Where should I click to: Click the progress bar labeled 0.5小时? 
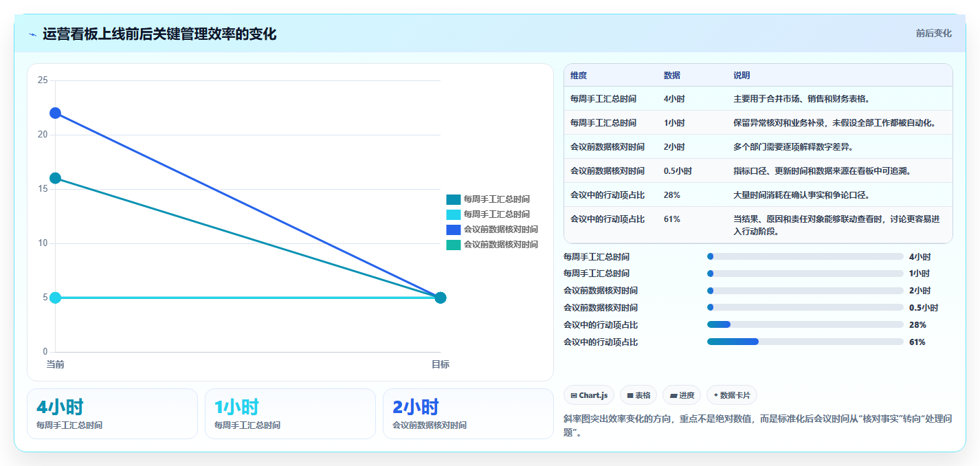805,308
